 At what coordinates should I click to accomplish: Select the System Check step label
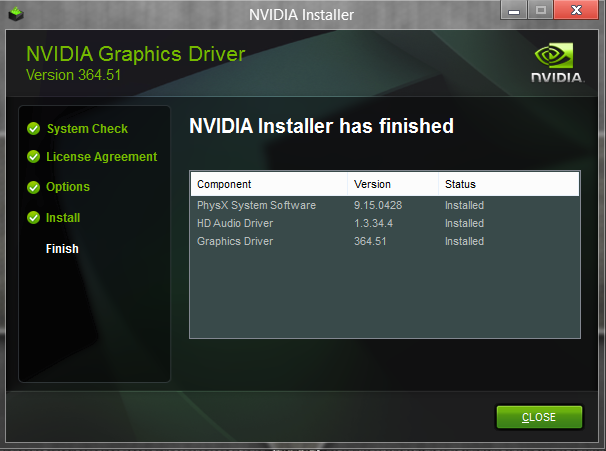87,129
